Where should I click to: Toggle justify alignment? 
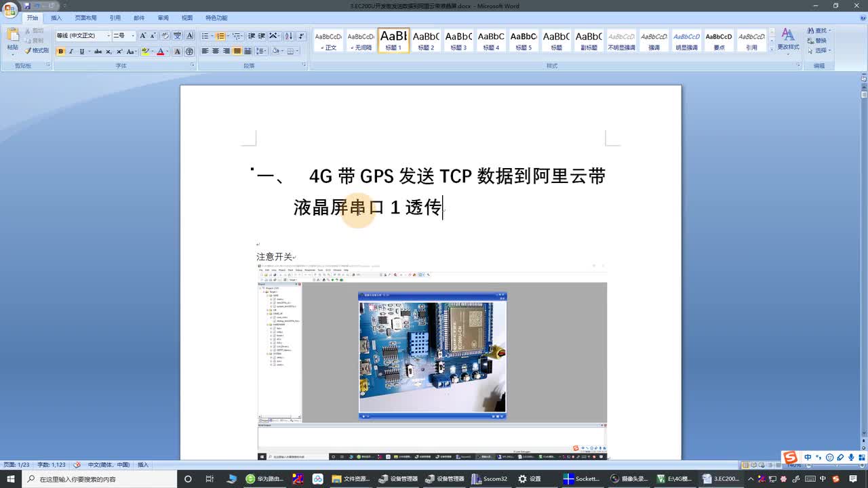(237, 52)
